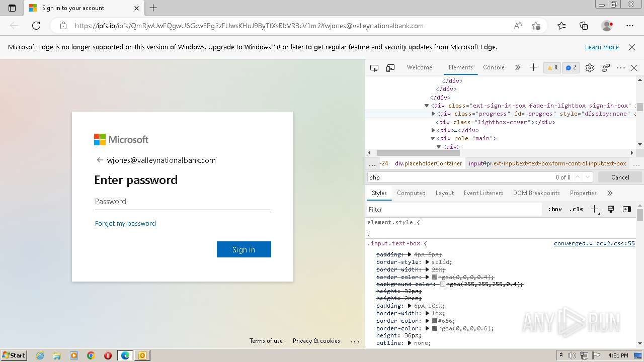View site information lock icon
Image resolution: width=644 pixels, height=362 pixels.
pyautogui.click(x=63, y=26)
